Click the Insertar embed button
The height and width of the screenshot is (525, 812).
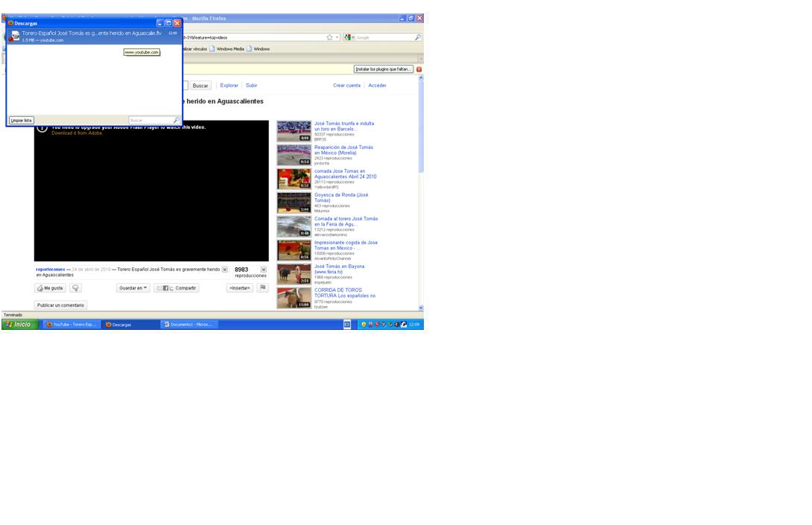click(x=240, y=288)
